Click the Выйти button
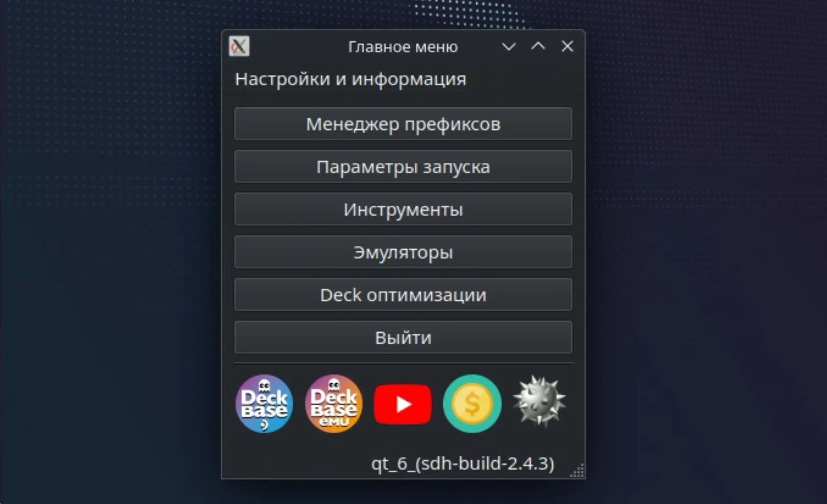 403,337
